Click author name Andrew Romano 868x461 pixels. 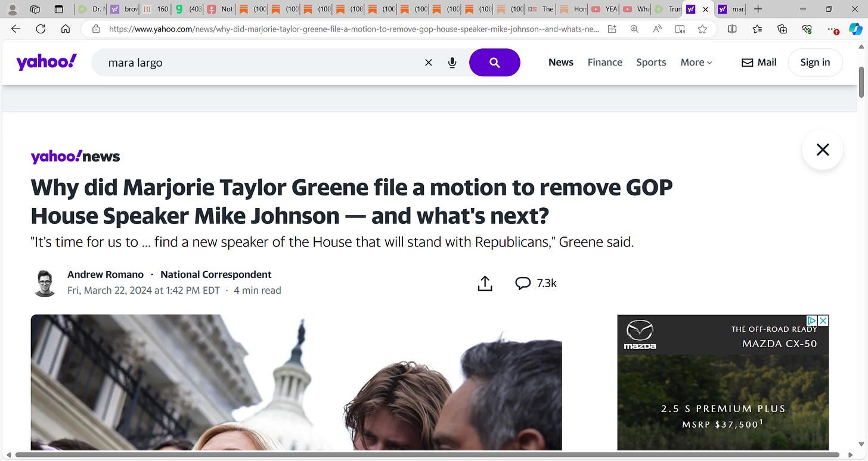(106, 275)
